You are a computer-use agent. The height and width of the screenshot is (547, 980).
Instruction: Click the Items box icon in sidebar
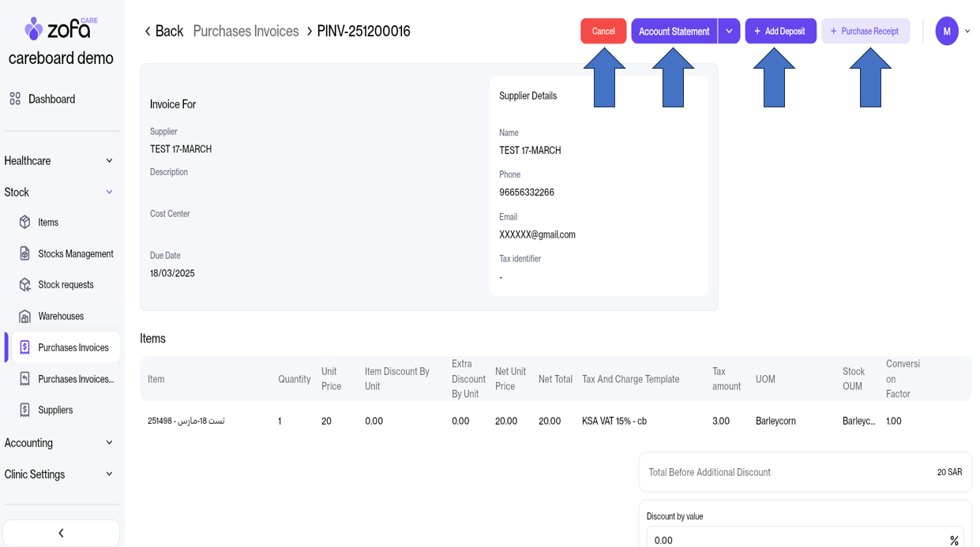[25, 223]
